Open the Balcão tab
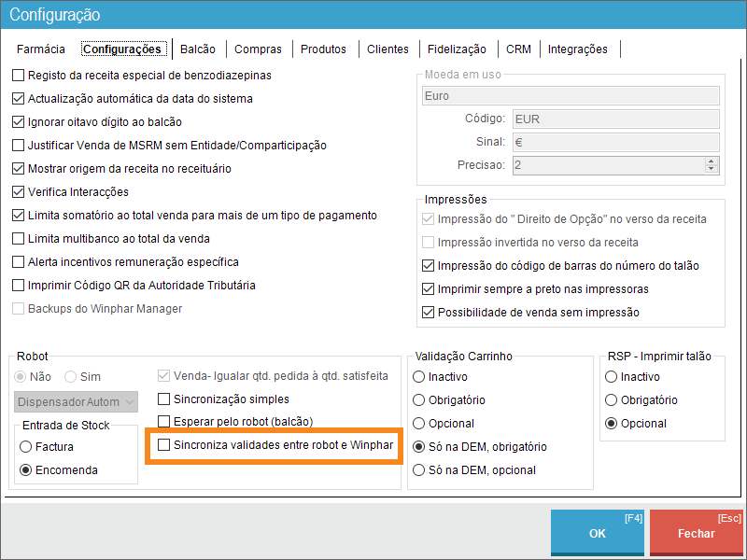The width and height of the screenshot is (747, 560). pos(198,49)
